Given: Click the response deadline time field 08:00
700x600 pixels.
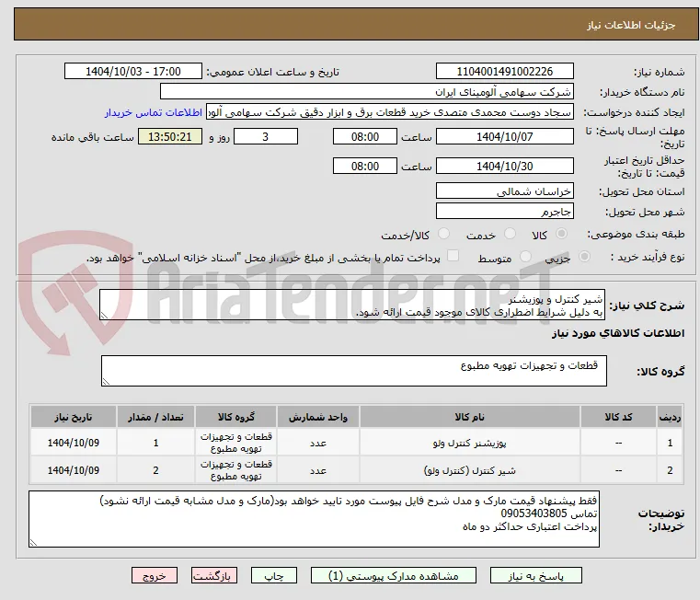Looking at the screenshot, I should pos(365,137).
